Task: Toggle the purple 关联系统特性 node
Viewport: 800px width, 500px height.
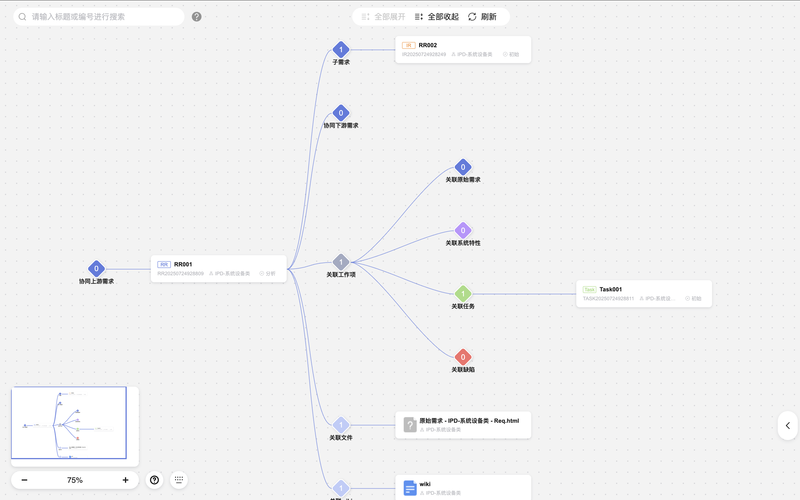Action: point(463,230)
